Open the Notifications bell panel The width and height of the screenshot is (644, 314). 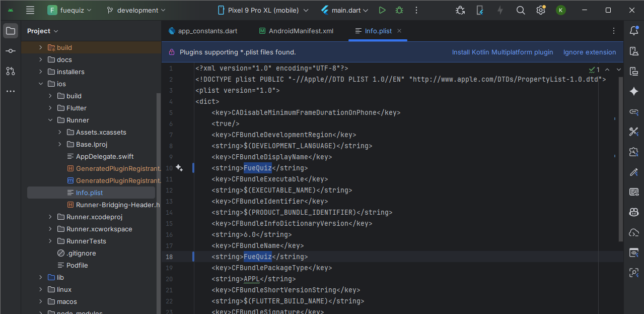[x=633, y=31]
